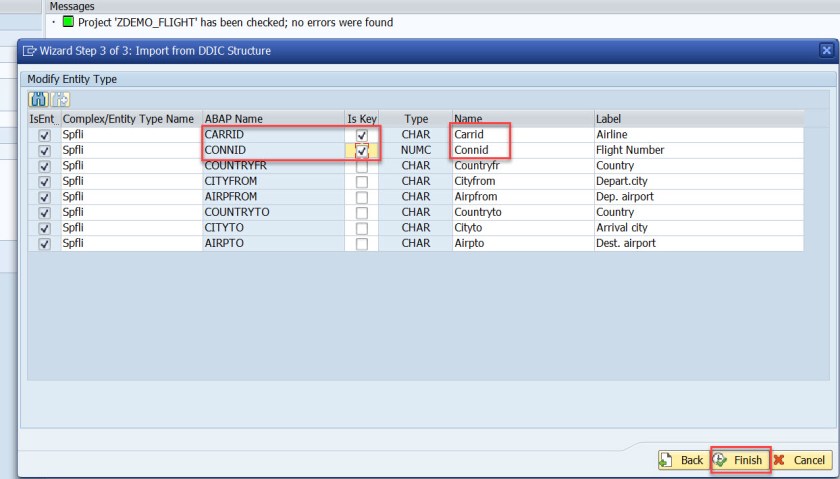Image resolution: width=840 pixels, height=479 pixels.
Task: Edit the Name field 'Carrid'
Action: pyautogui.click(x=523, y=134)
